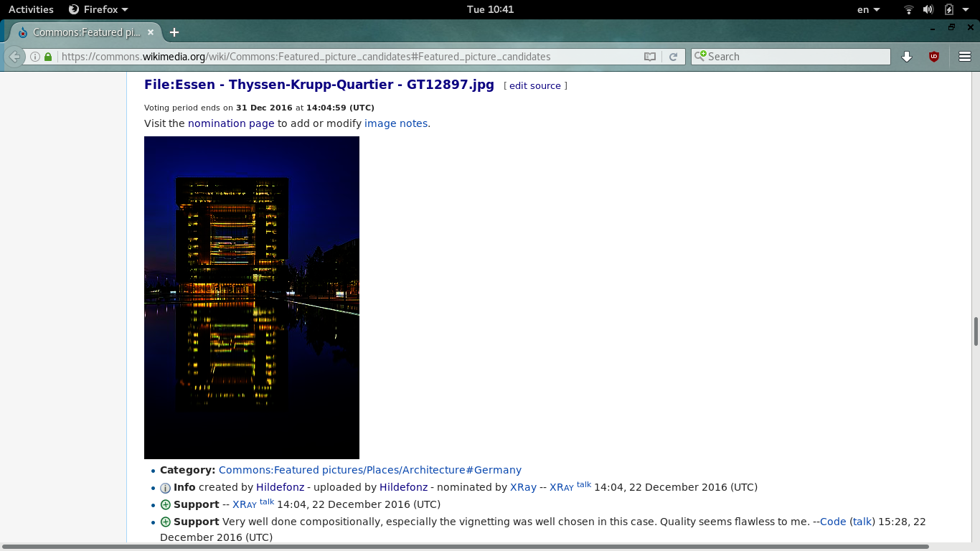The width and height of the screenshot is (980, 551).
Task: Click the vertical page scrollbar handle
Action: coord(976,331)
